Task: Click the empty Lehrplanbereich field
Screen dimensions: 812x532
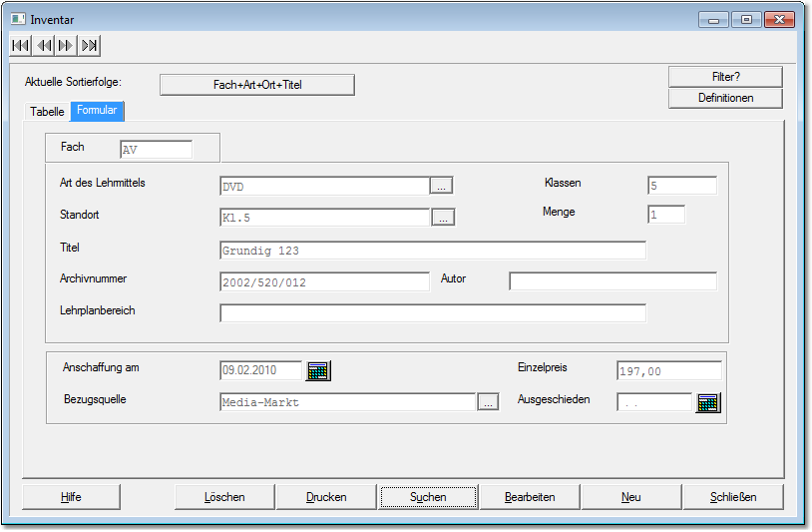Action: tap(433, 312)
